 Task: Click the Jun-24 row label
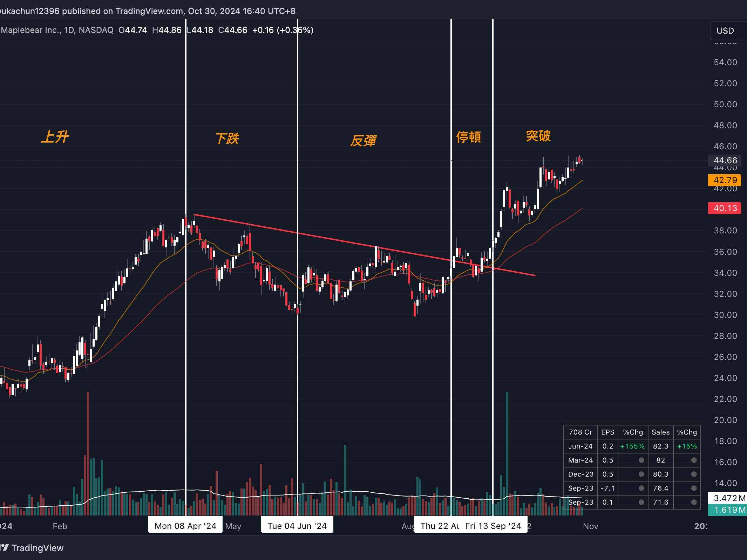580,446
